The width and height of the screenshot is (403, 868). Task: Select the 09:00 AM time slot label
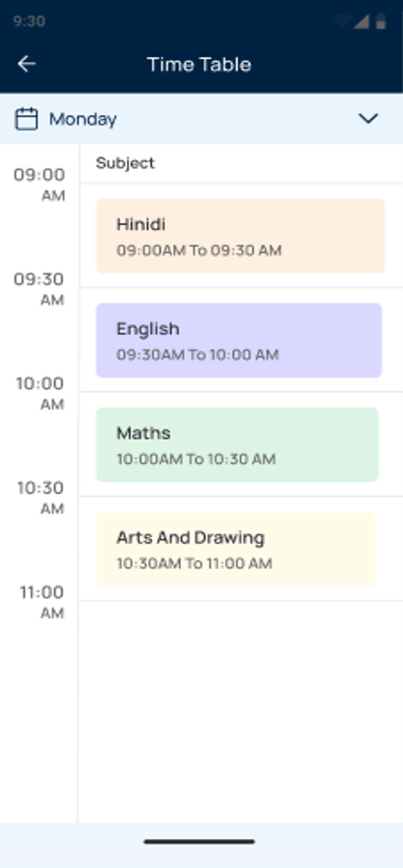pos(39,185)
